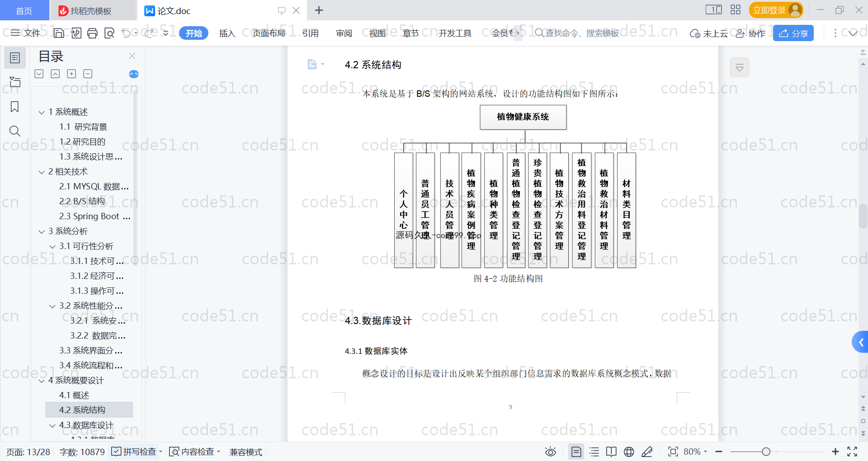Image resolution: width=868 pixels, height=461 pixels.
Task: Open the 80% zoom level dropdown
Action: click(695, 452)
